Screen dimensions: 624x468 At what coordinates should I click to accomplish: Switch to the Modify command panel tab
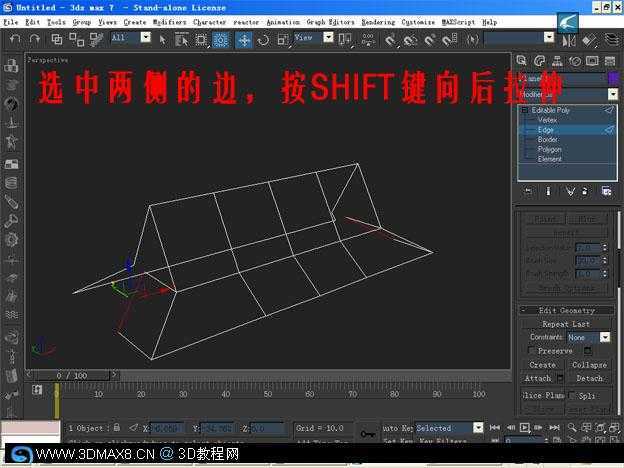539,60
